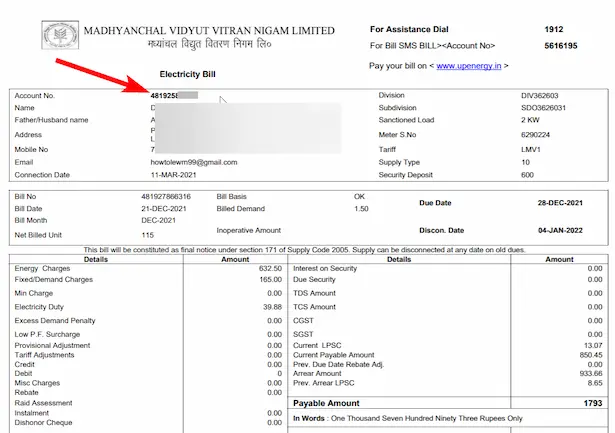
Task: Open the www.upenergy.in payment link
Action: [469, 66]
